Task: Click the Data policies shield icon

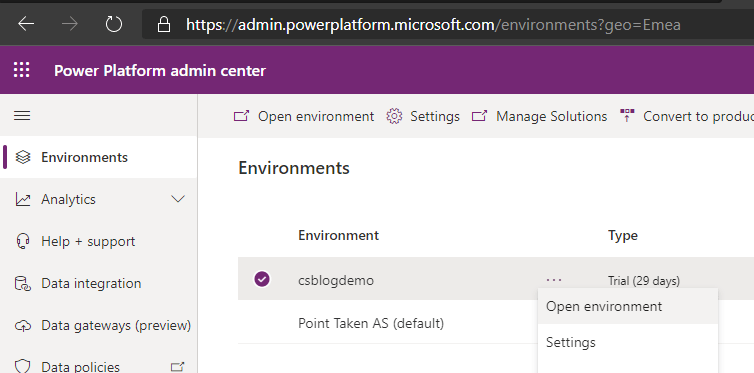Action: pos(23,366)
